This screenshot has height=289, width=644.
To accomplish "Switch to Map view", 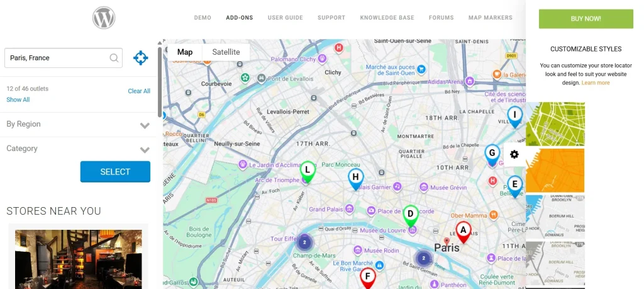I will 185,52.
